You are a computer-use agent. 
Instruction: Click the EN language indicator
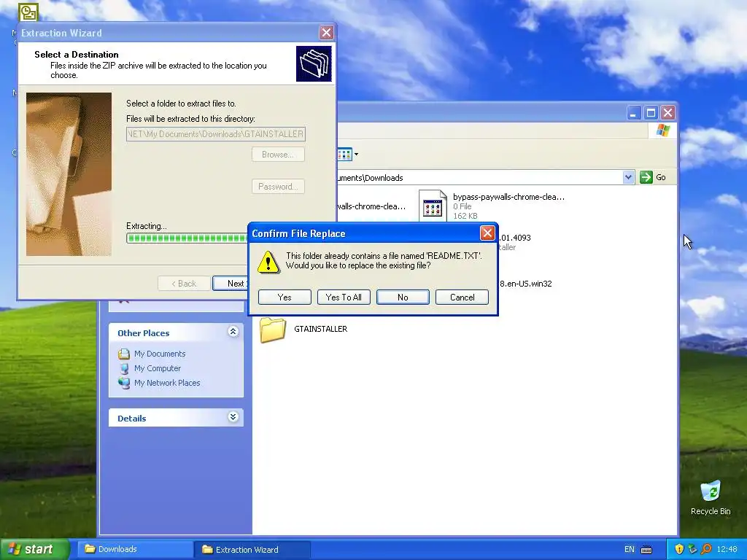(x=630, y=550)
